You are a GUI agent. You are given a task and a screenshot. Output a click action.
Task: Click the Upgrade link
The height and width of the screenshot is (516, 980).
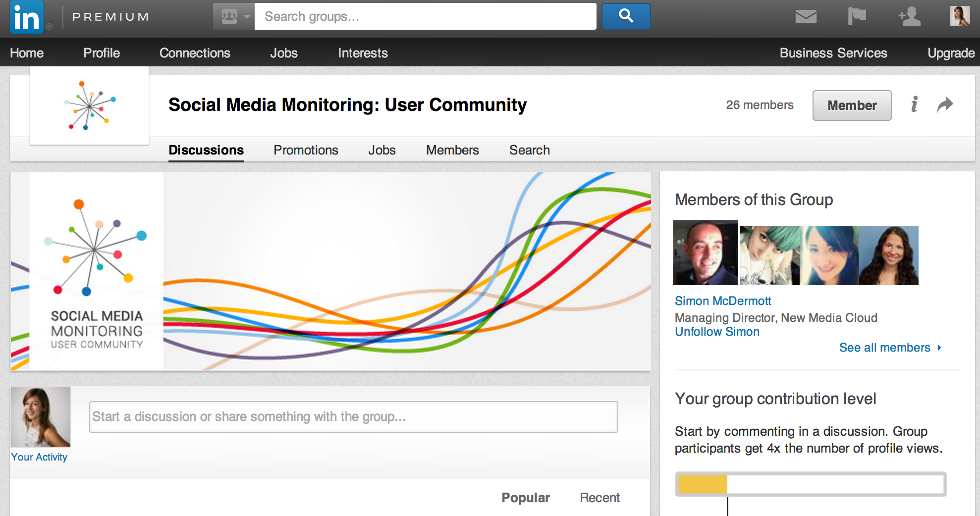click(951, 53)
